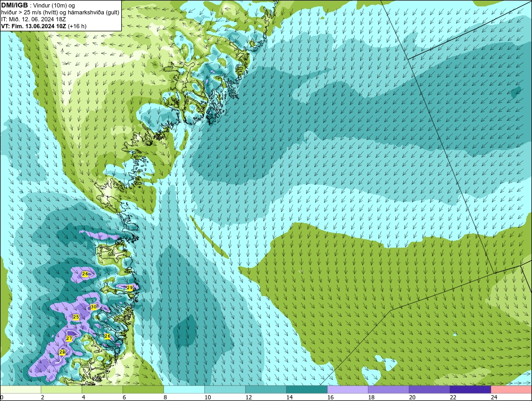Click the 14–16 m/s dark teal legend swatch
Image resolution: width=532 pixels, height=401 pixels.
pyautogui.click(x=307, y=389)
